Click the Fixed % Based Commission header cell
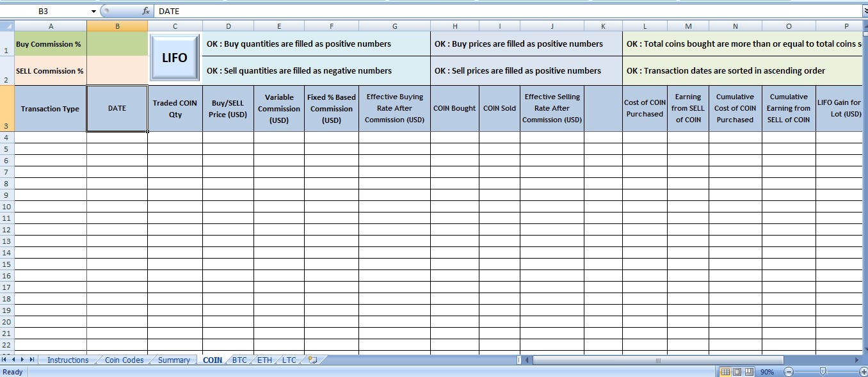Screen dimensions: 868x377 pyautogui.click(x=332, y=108)
